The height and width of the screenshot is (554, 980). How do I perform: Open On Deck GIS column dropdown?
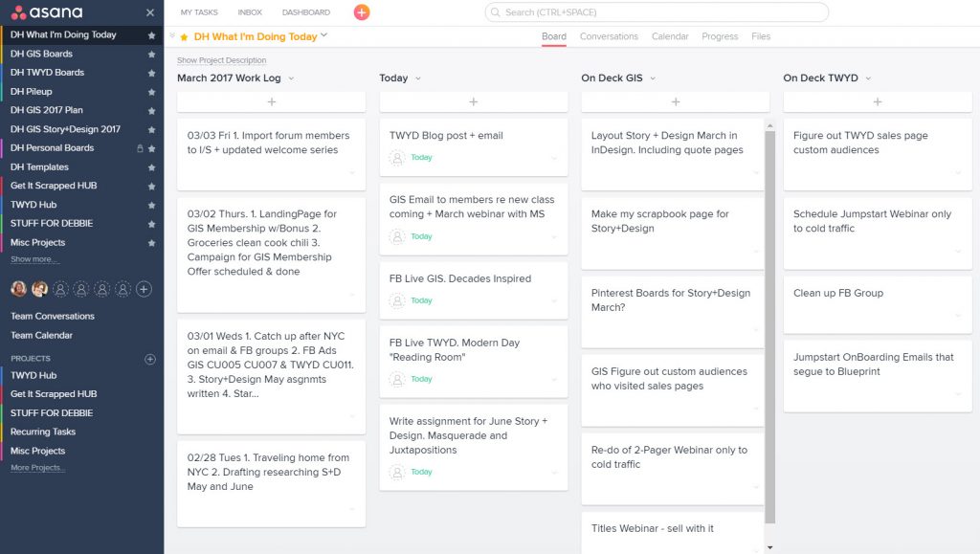[x=653, y=78]
